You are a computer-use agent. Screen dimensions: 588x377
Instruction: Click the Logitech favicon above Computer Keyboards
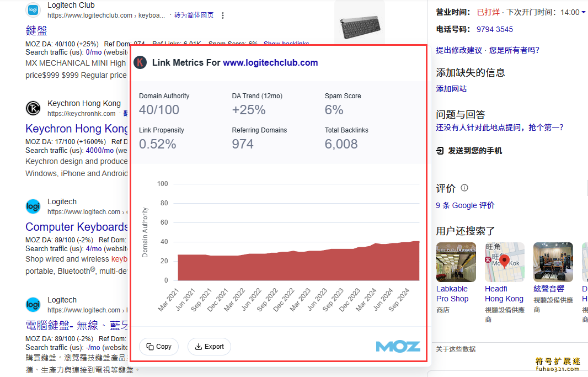tap(33, 206)
